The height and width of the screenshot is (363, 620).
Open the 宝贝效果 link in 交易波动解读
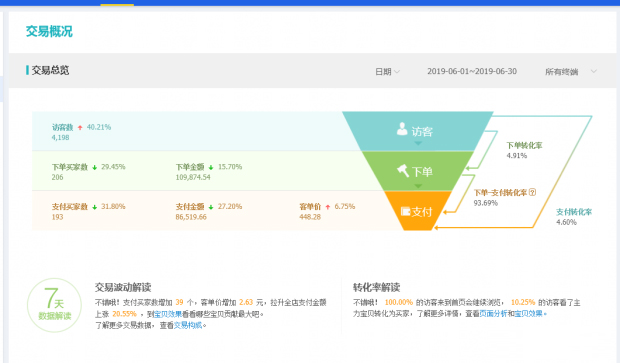[x=168, y=314]
